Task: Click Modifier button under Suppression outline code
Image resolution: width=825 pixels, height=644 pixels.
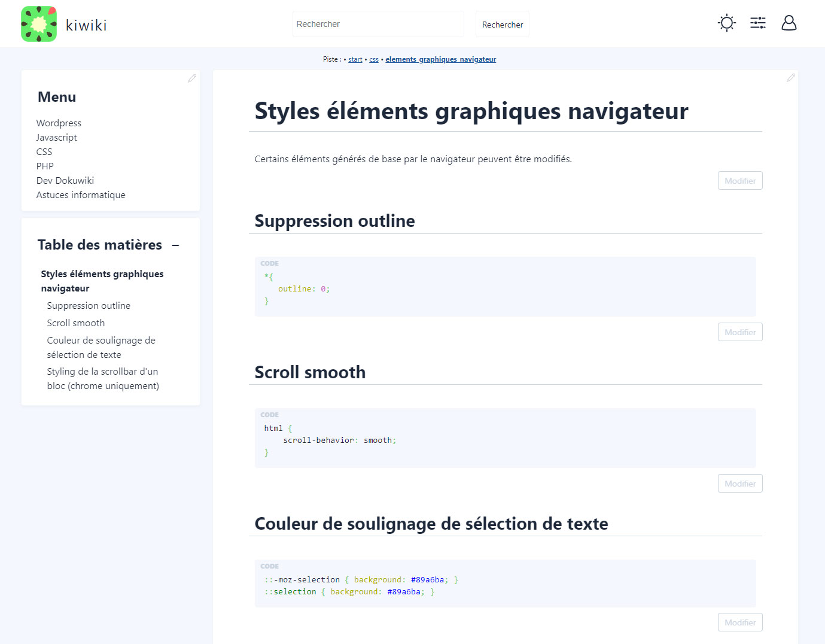Action: tap(740, 332)
